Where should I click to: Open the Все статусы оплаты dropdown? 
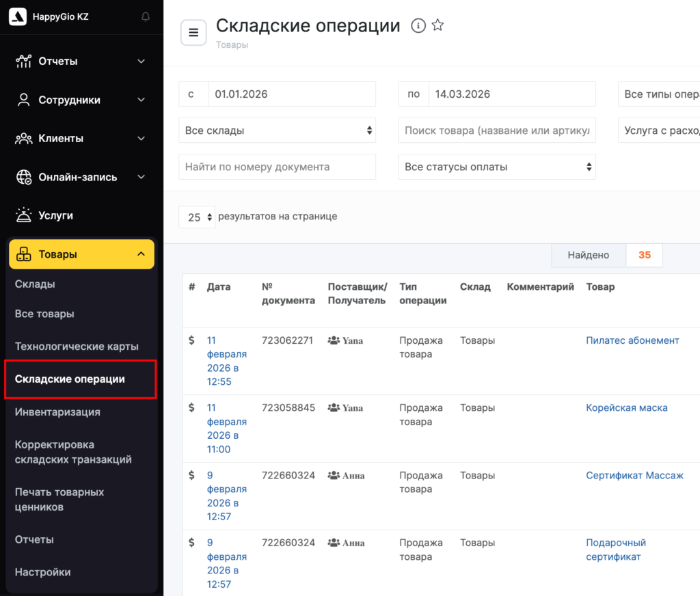pyautogui.click(x=496, y=167)
